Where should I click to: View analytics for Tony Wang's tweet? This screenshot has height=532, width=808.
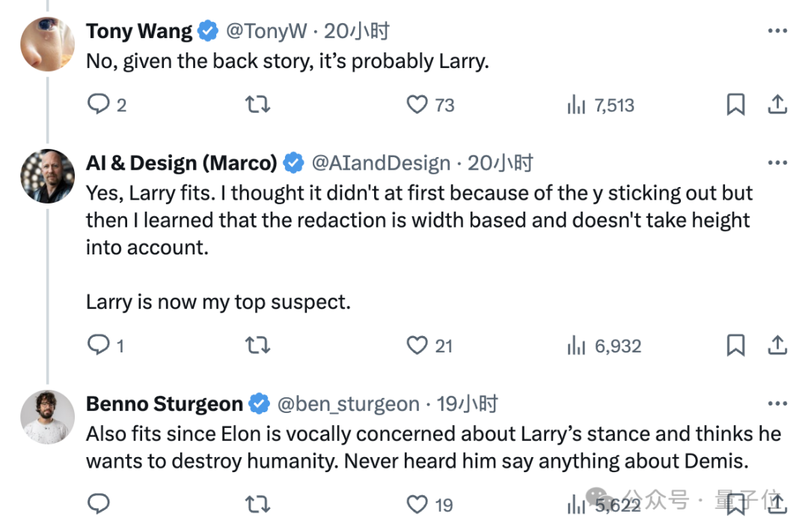pyautogui.click(x=576, y=105)
